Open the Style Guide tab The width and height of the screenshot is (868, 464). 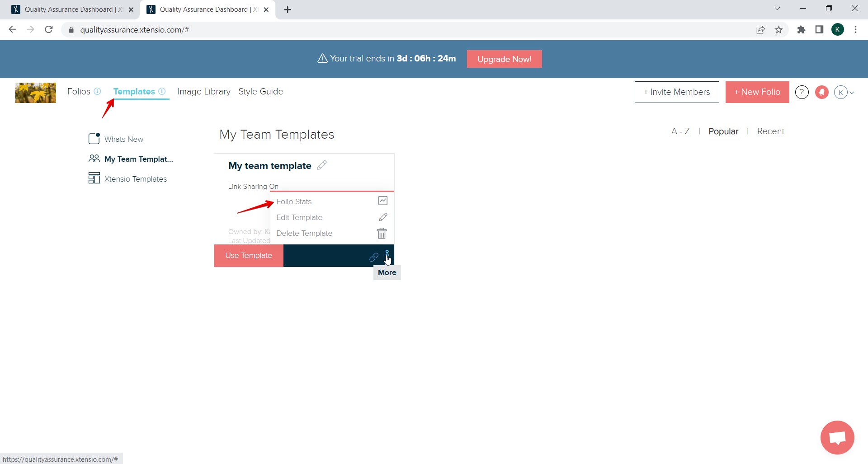261,91
